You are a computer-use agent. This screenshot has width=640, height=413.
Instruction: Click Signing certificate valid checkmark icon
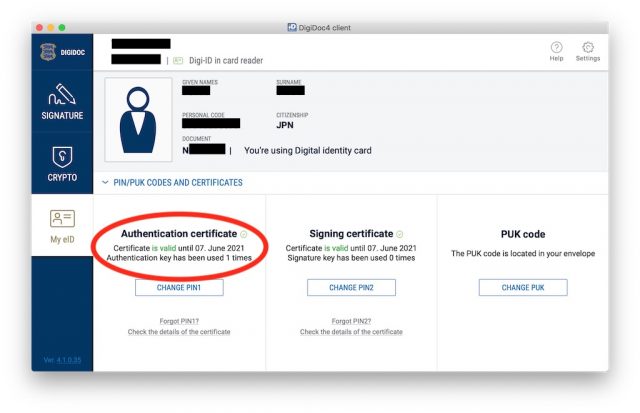(400, 234)
